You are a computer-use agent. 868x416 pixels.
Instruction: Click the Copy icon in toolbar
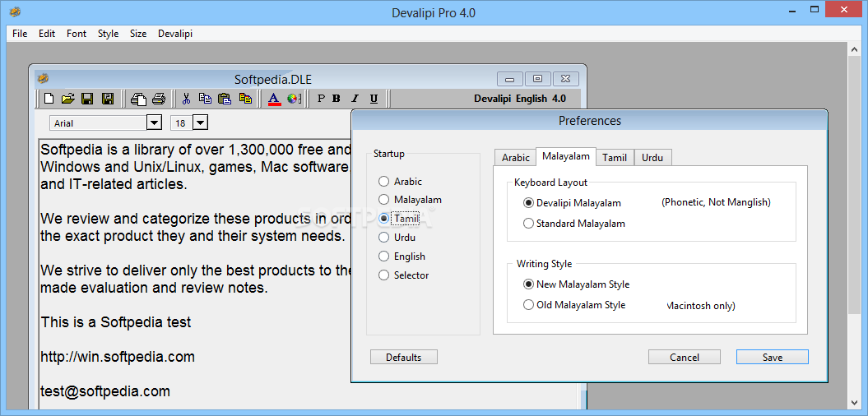(x=205, y=99)
